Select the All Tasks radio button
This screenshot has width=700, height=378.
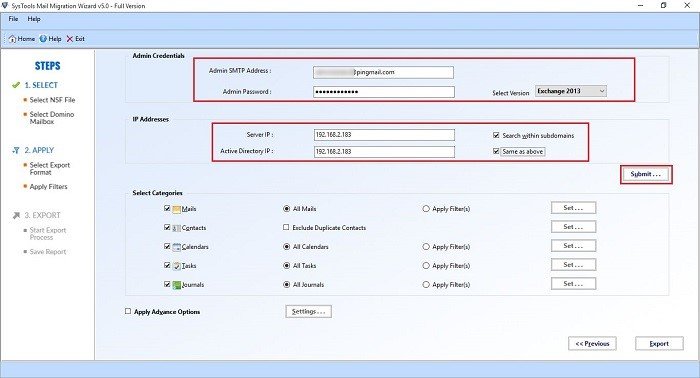(x=287, y=266)
